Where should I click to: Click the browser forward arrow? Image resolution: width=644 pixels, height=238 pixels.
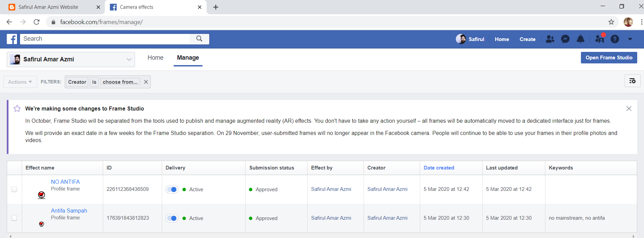pyautogui.click(x=23, y=22)
